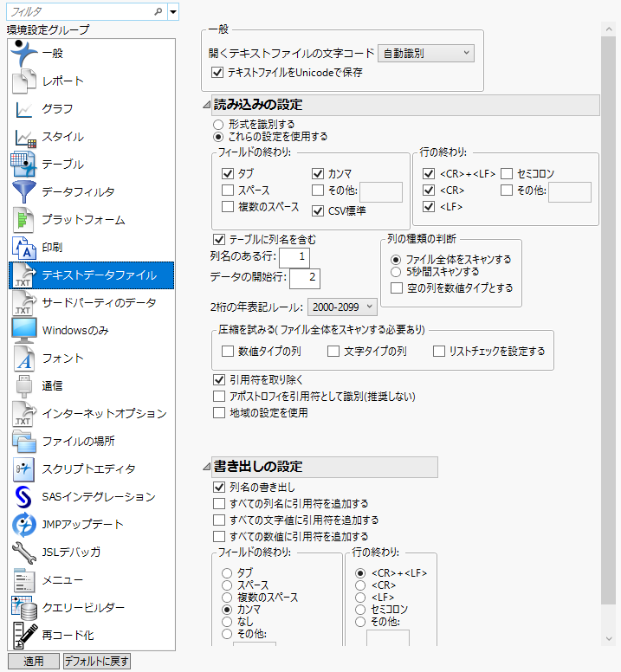Select 5秒間スキャンする radio button

point(396,272)
